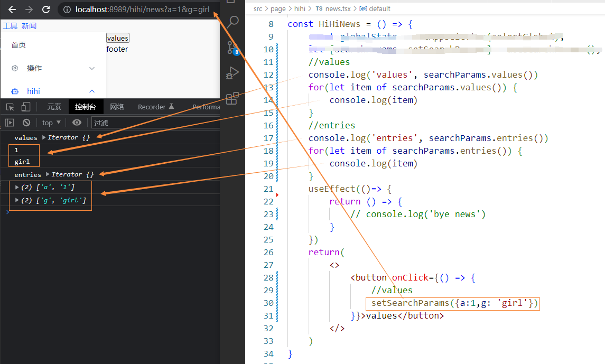View site information icon in address bar
Screen dimensions: 605x364
click(x=67, y=10)
